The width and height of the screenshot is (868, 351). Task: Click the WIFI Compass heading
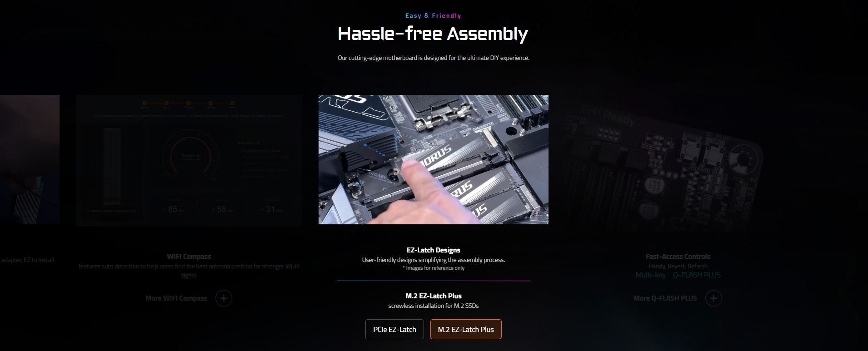pos(189,257)
